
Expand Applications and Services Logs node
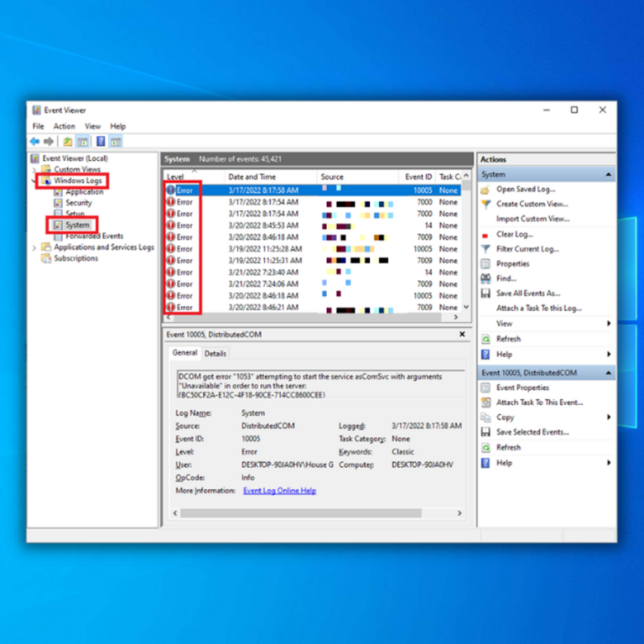click(34, 247)
